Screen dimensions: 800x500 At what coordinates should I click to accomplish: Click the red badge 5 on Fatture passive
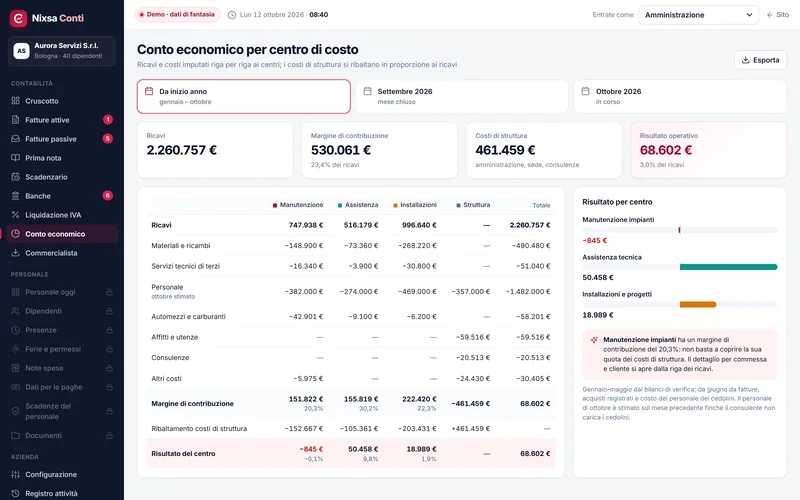(108, 139)
